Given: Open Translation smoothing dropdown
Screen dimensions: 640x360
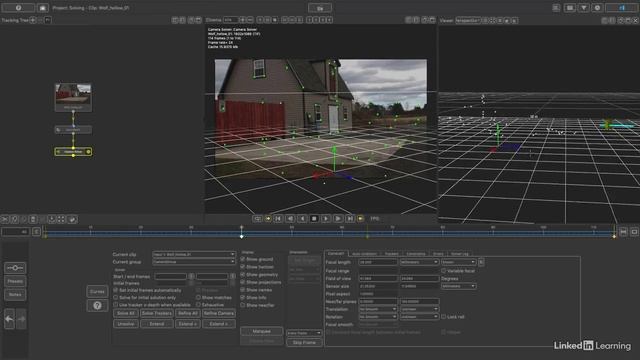Looking at the screenshot, I should [x=378, y=309].
